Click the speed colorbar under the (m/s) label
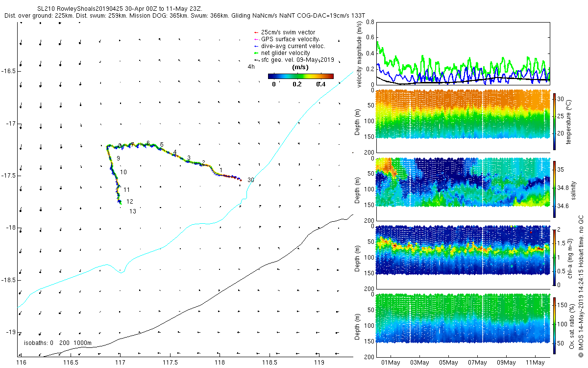The height and width of the screenshot is (368, 588). (301, 76)
